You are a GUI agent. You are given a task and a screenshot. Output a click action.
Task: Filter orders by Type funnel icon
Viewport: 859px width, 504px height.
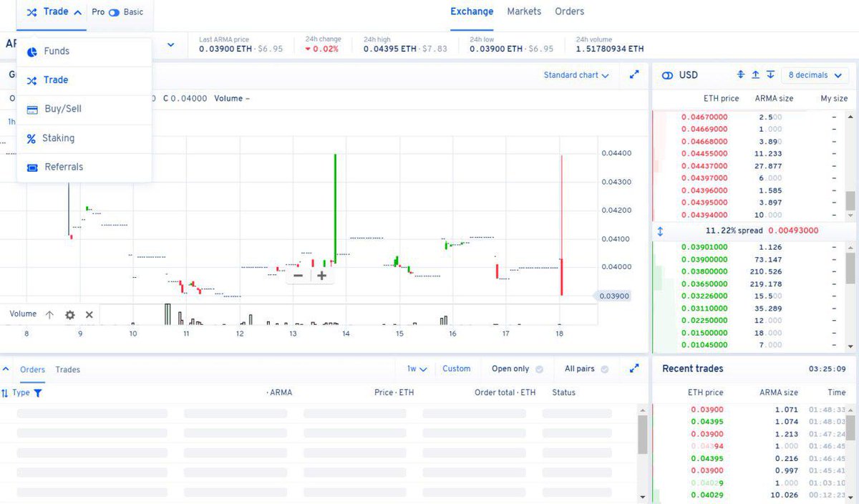(38, 392)
